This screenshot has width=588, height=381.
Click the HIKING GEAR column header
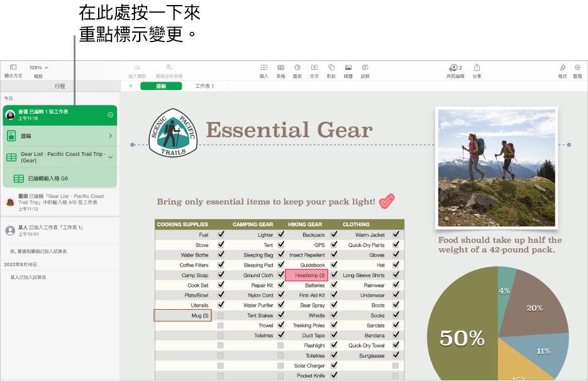(305, 224)
